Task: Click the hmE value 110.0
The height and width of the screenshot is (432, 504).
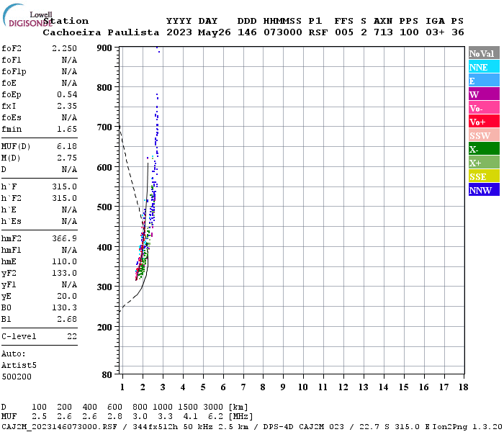Action: coord(64,261)
